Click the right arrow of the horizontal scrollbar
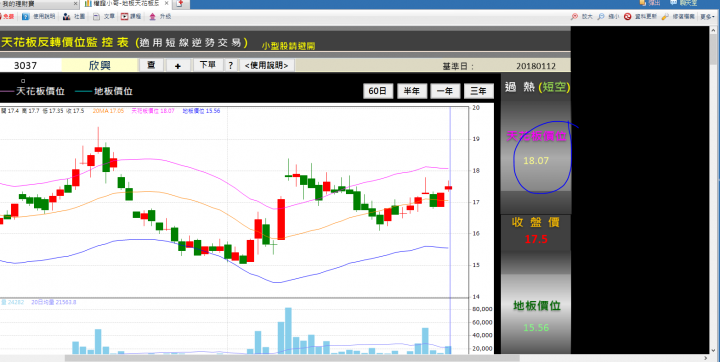This screenshot has height=362, width=720. pos(706,358)
